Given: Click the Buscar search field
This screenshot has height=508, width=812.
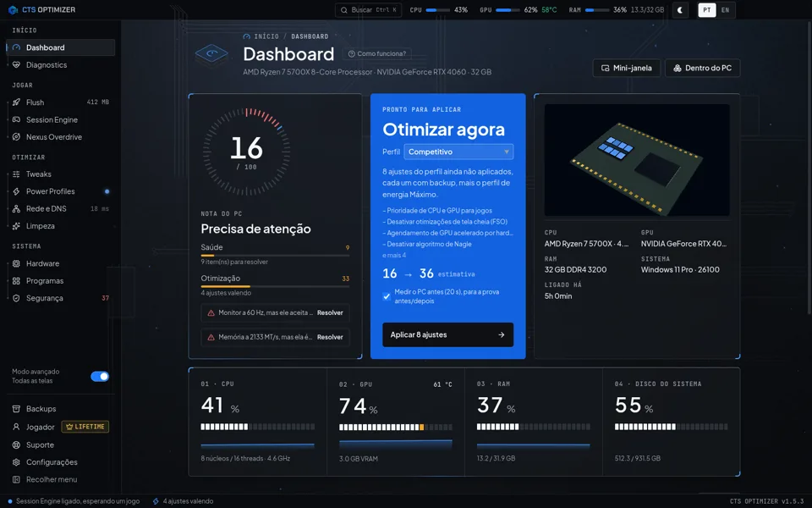Looking at the screenshot, I should click(x=368, y=10).
